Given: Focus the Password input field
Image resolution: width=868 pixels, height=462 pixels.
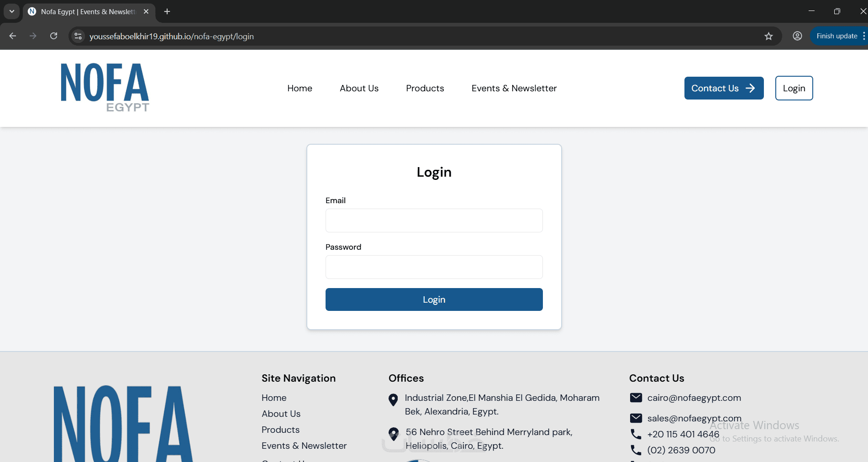Looking at the screenshot, I should (x=434, y=267).
